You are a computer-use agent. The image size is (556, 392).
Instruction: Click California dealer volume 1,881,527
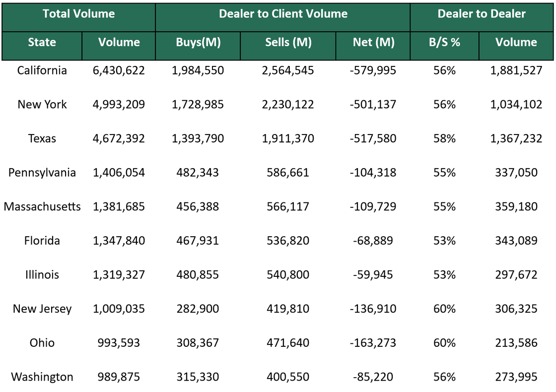tap(516, 70)
